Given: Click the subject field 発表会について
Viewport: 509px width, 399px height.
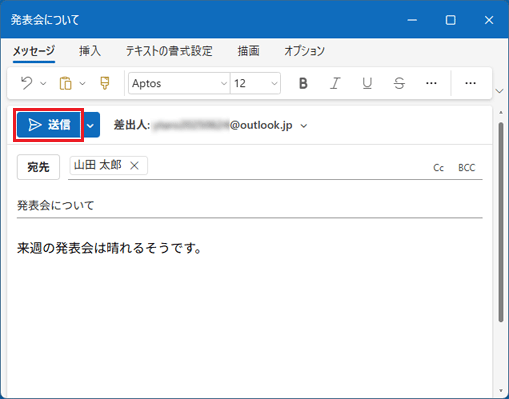Looking at the screenshot, I should pos(250,205).
